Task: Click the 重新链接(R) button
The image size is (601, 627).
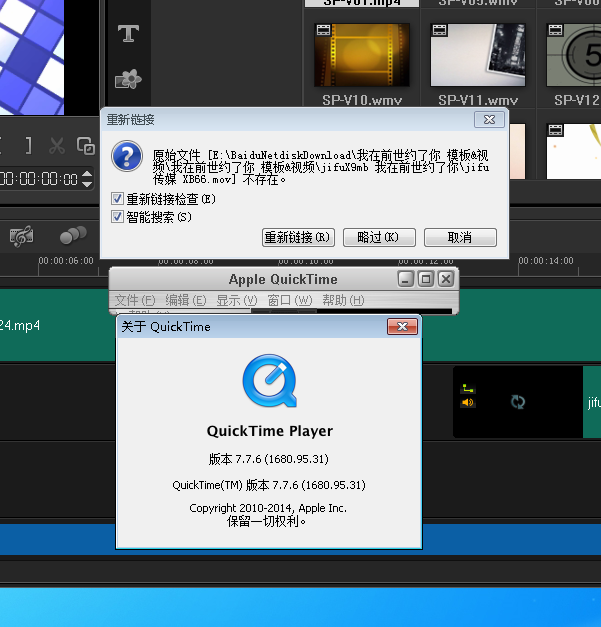Action: [298, 238]
